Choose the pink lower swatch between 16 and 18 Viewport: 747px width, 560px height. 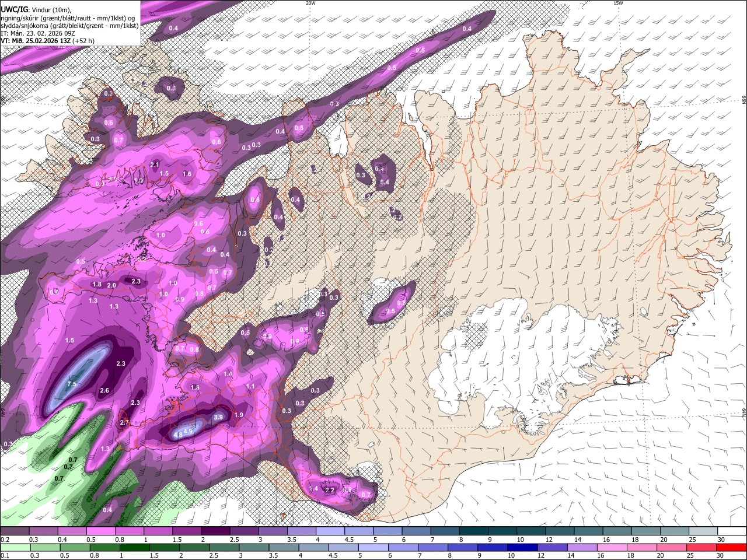[612, 547]
